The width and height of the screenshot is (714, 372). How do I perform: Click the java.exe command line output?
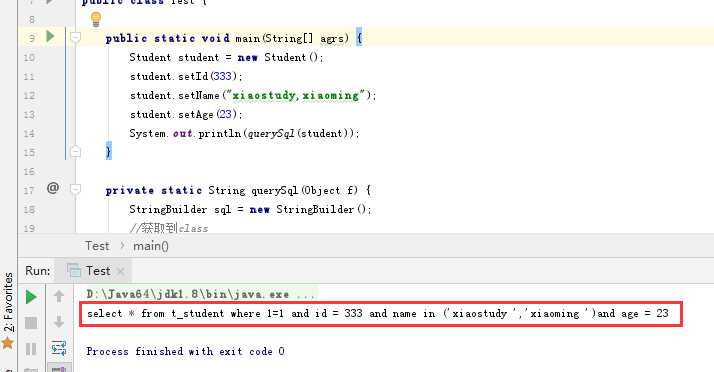(200, 294)
